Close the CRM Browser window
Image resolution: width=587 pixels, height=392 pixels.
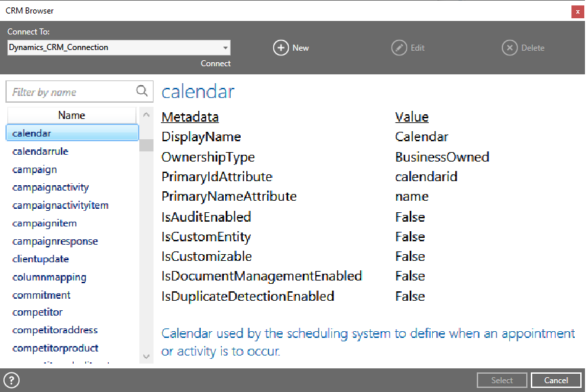coord(578,11)
